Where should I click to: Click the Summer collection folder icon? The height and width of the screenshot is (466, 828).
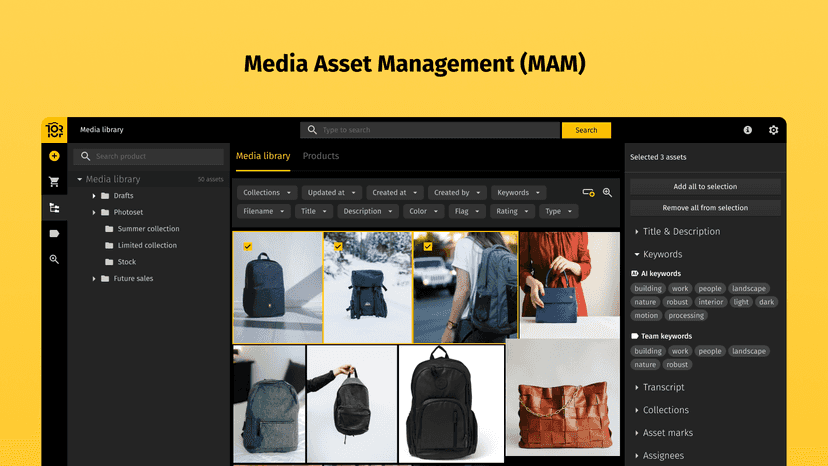(109, 229)
